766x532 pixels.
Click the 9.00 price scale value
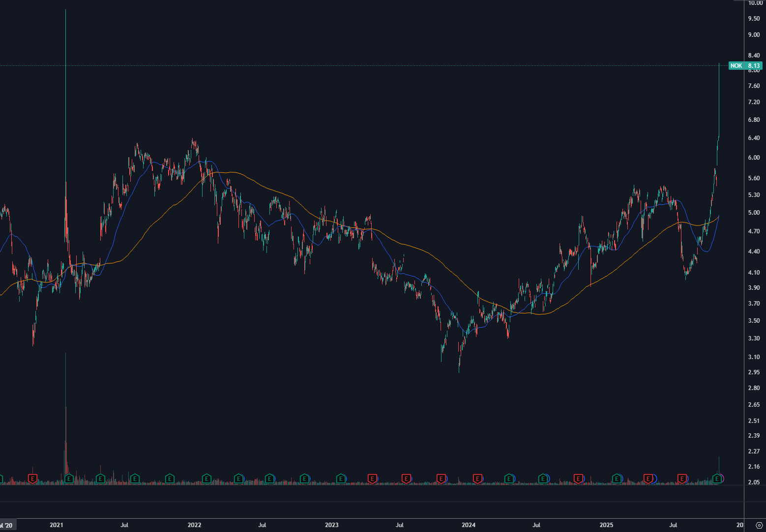754,35
